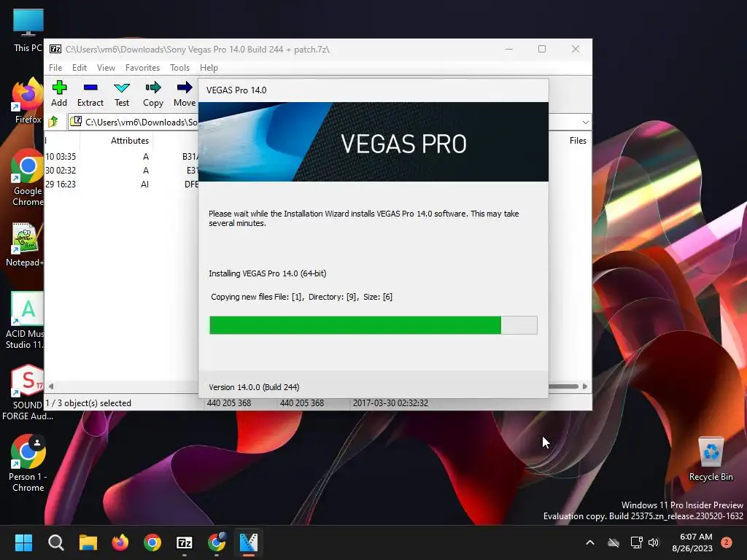747x560 pixels.
Task: Click the volume icon in system tray
Action: (x=653, y=542)
